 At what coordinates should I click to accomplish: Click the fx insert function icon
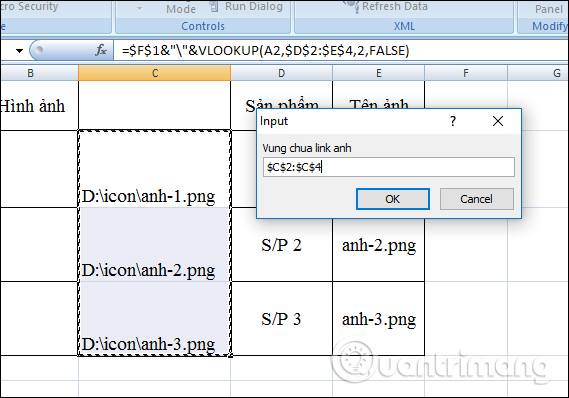pos(101,50)
